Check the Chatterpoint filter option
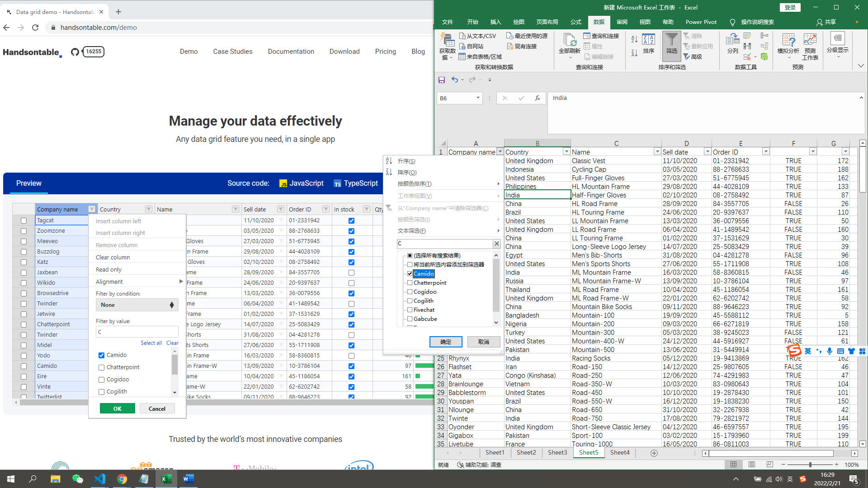Image resolution: width=868 pixels, height=488 pixels. 410,282
